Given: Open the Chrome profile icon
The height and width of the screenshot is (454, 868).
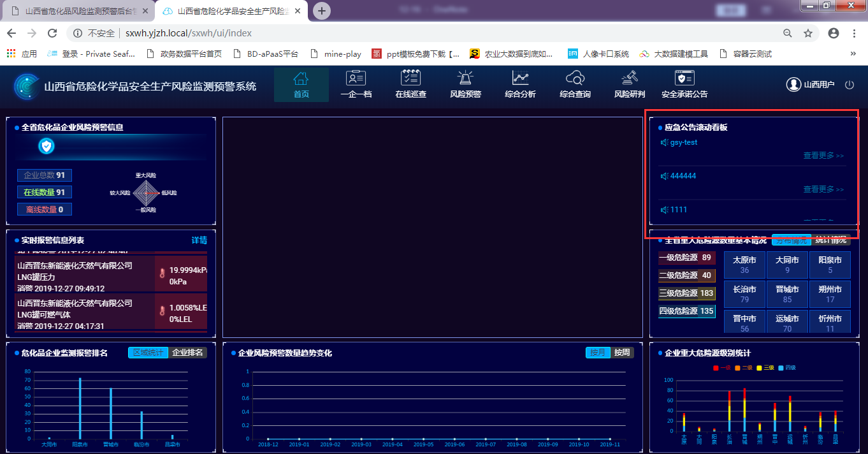Looking at the screenshot, I should point(833,33).
